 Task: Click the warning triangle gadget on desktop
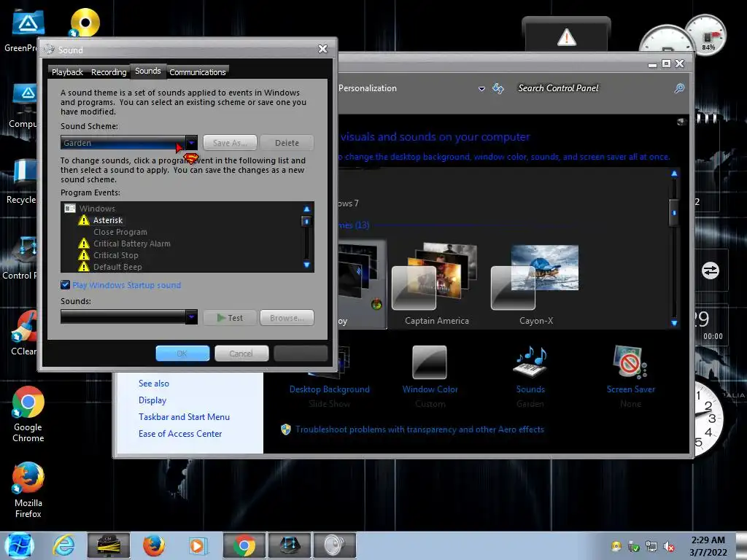point(566,36)
